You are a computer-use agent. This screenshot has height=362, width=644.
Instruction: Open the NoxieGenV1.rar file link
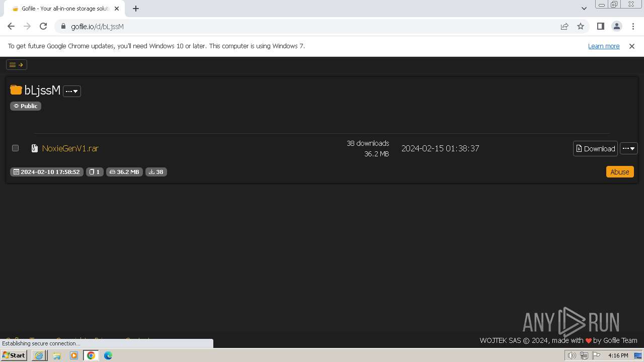70,148
